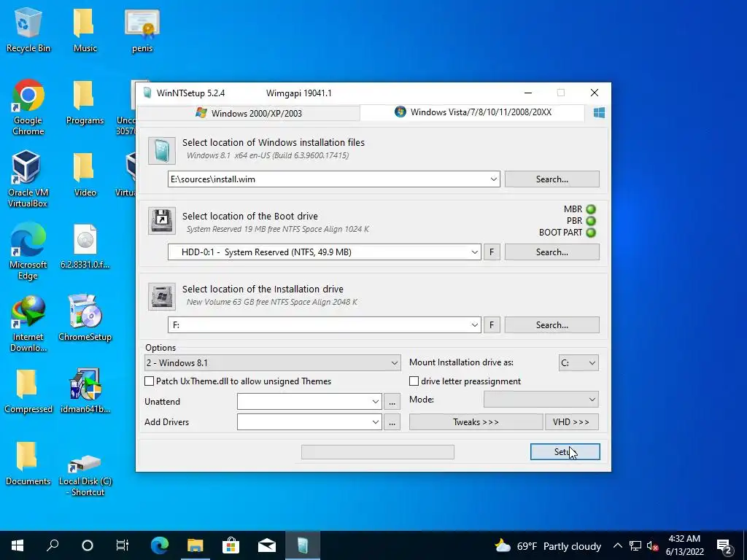Viewport: 747px width, 560px height.
Task: Click F format button for Installation drive
Action: 492,324
